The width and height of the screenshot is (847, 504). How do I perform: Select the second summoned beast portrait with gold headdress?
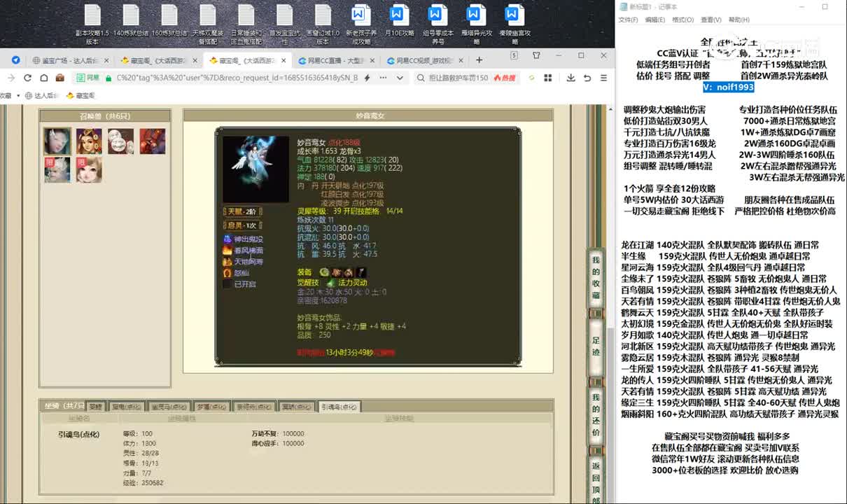pos(89,141)
